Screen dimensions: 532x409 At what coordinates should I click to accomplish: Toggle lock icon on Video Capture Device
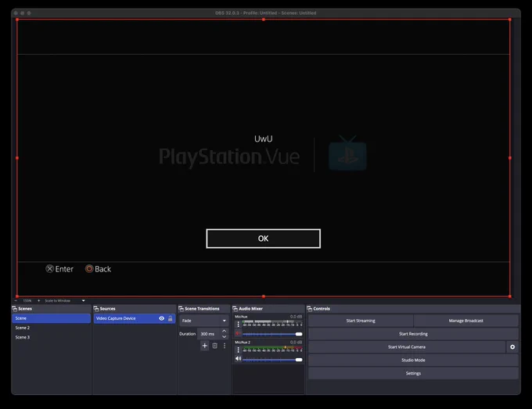(171, 318)
